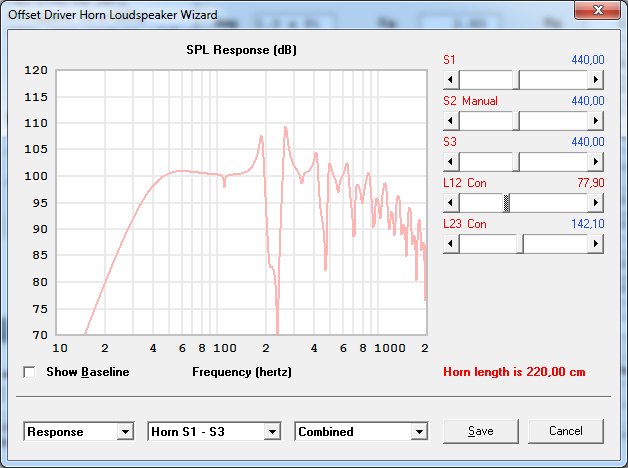This screenshot has height=468, width=628.
Task: Click the Frequency (hertz) axis label
Action: [x=242, y=372]
